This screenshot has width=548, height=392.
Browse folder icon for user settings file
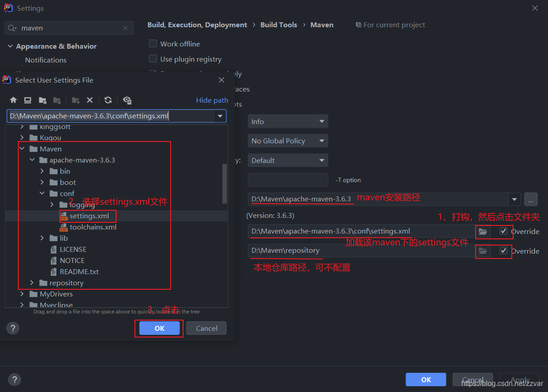[483, 231]
